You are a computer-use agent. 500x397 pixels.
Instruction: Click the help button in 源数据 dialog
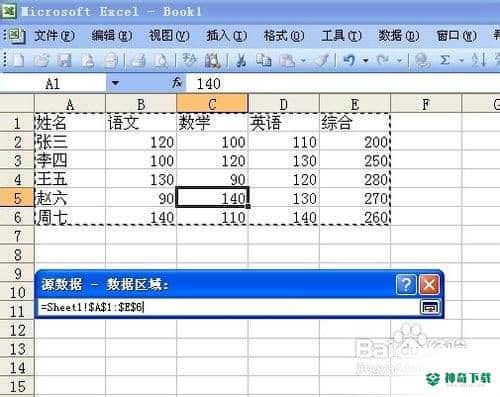coord(406,285)
